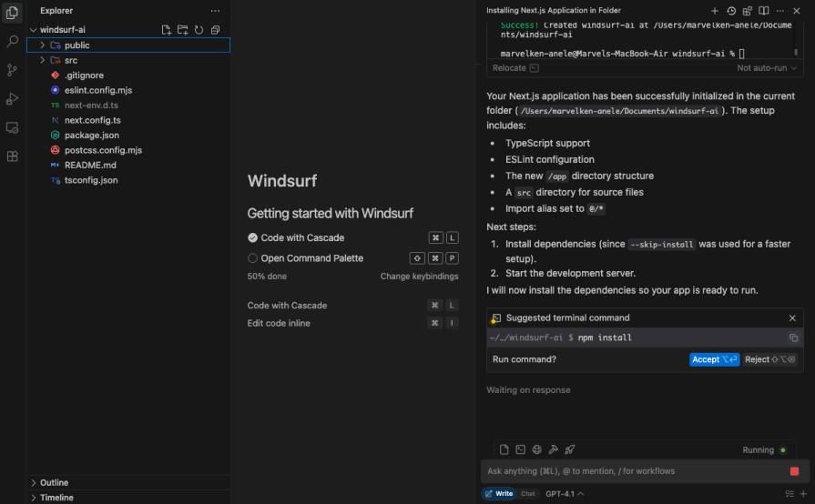Collapse the windsurf-ai root folder
The width and height of the screenshot is (815, 504).
34,30
